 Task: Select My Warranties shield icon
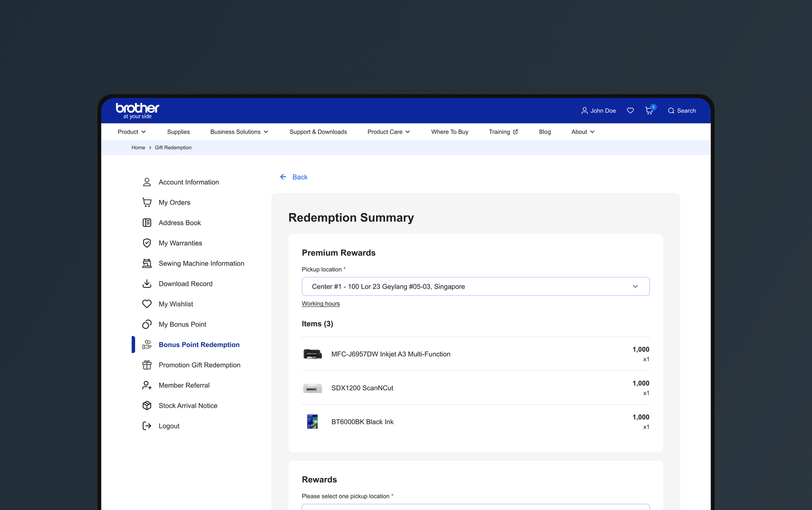coord(147,243)
